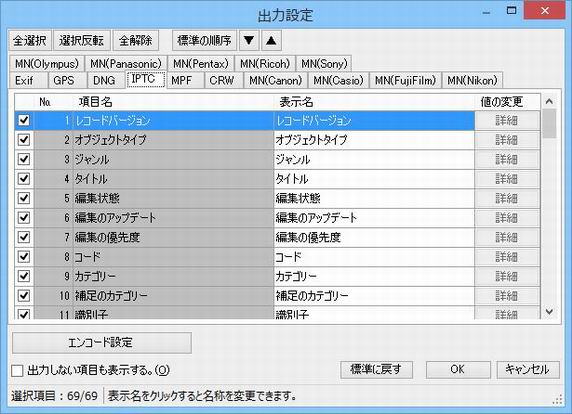572x414 pixels.
Task: Open the MN(Canon) tab
Action: click(x=276, y=80)
